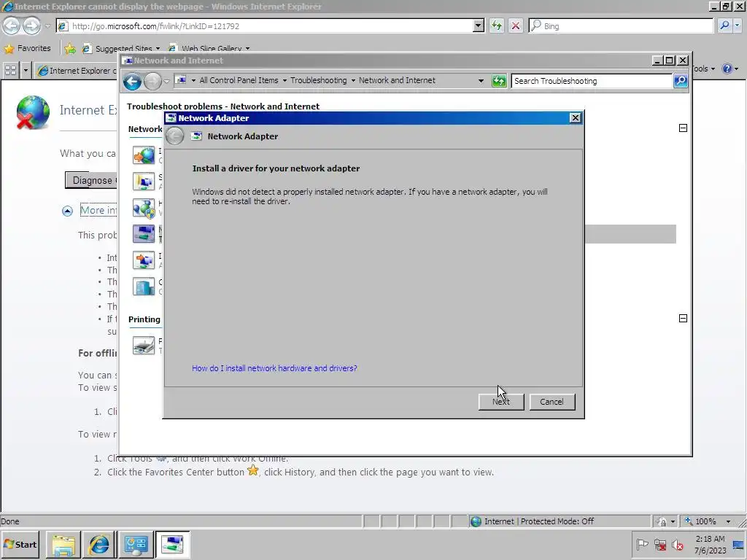Click the network status tray icon
The width and height of the screenshot is (747, 560).
click(x=659, y=544)
